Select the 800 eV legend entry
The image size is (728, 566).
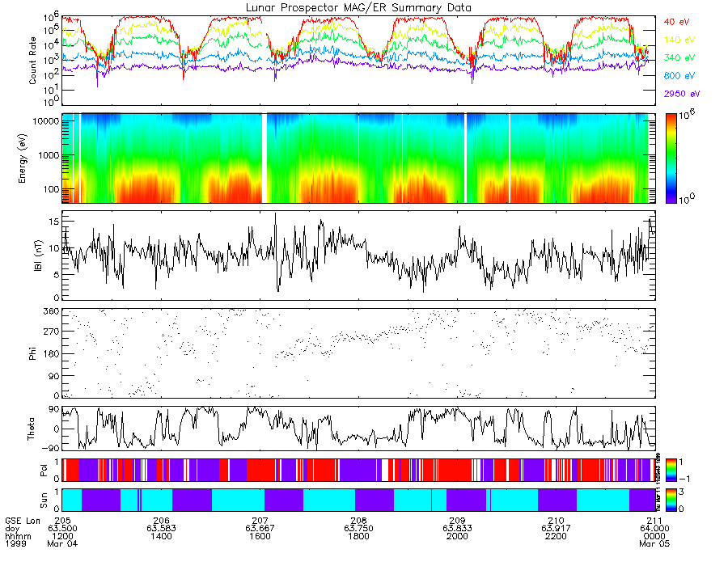click(x=679, y=76)
